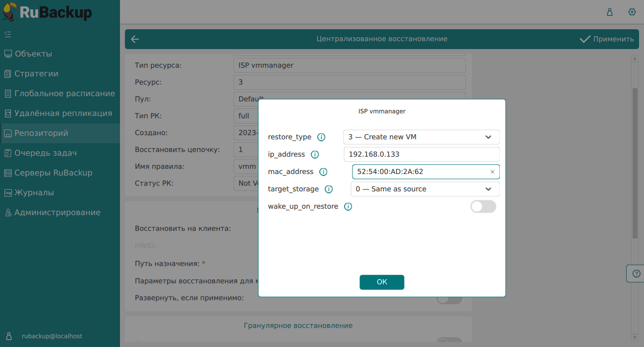Click the info icon beside target_storage
This screenshot has width=644, height=347.
pos(329,189)
